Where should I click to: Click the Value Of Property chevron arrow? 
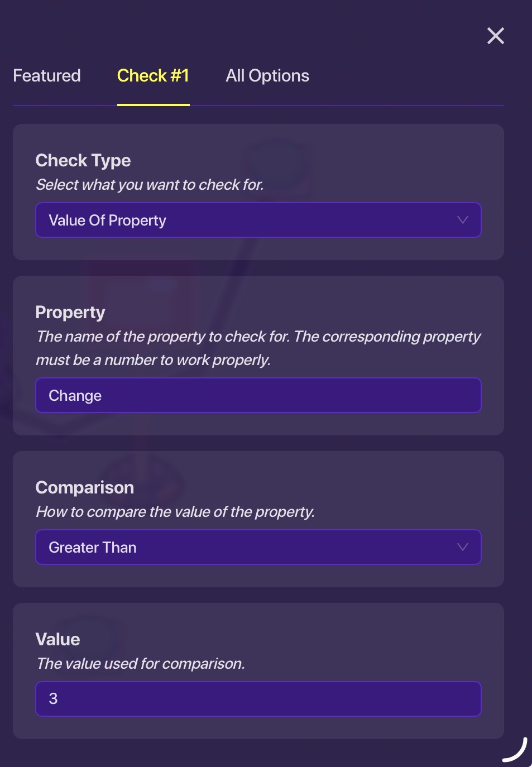[463, 220]
